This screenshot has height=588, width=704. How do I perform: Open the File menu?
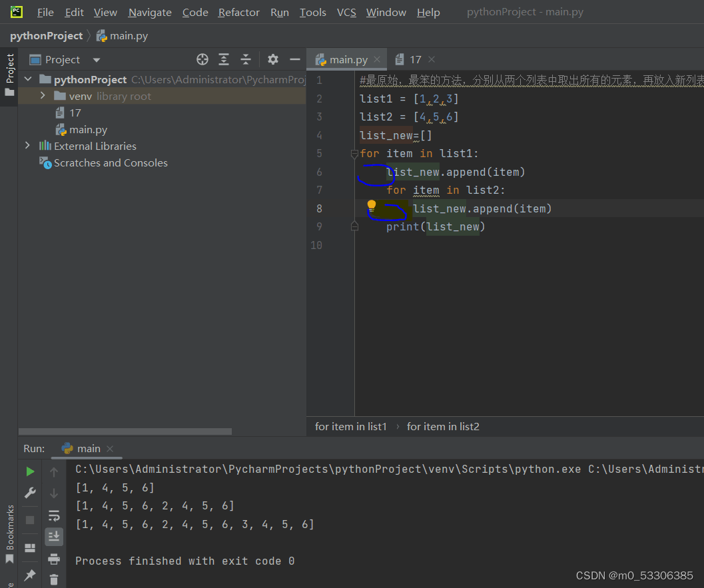coord(45,12)
